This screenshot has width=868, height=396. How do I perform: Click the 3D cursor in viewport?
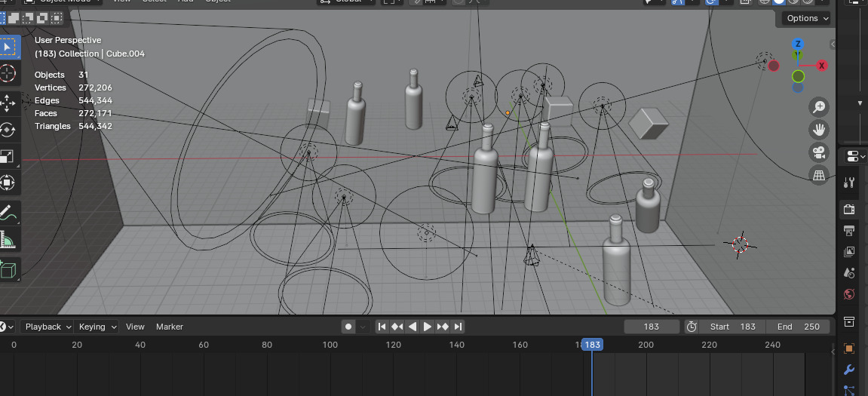click(x=740, y=244)
